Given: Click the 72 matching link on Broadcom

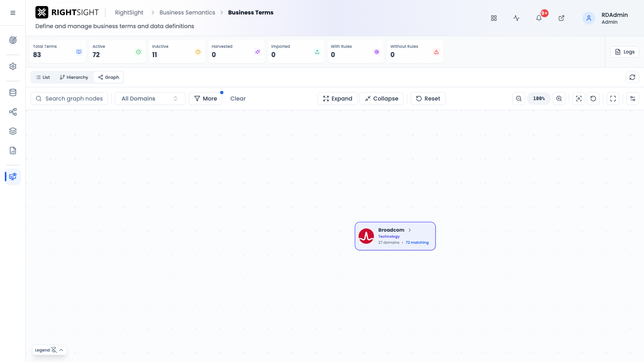Looking at the screenshot, I should click(x=417, y=243).
